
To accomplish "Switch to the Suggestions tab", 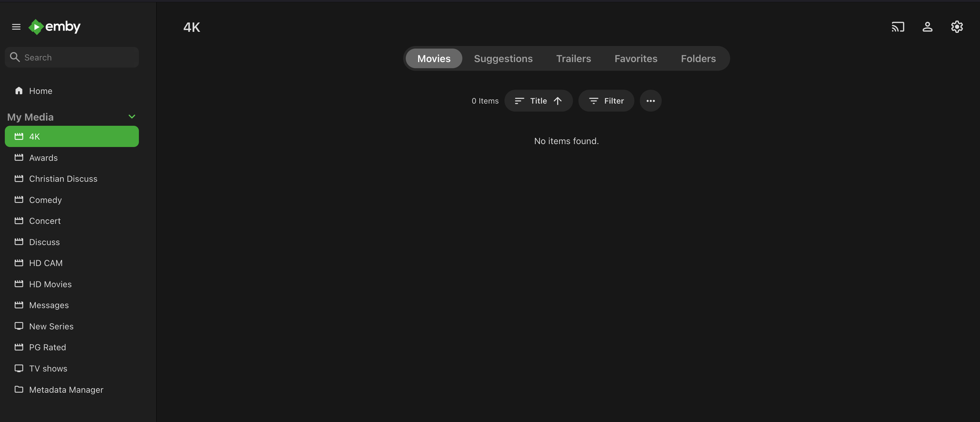I will point(503,59).
